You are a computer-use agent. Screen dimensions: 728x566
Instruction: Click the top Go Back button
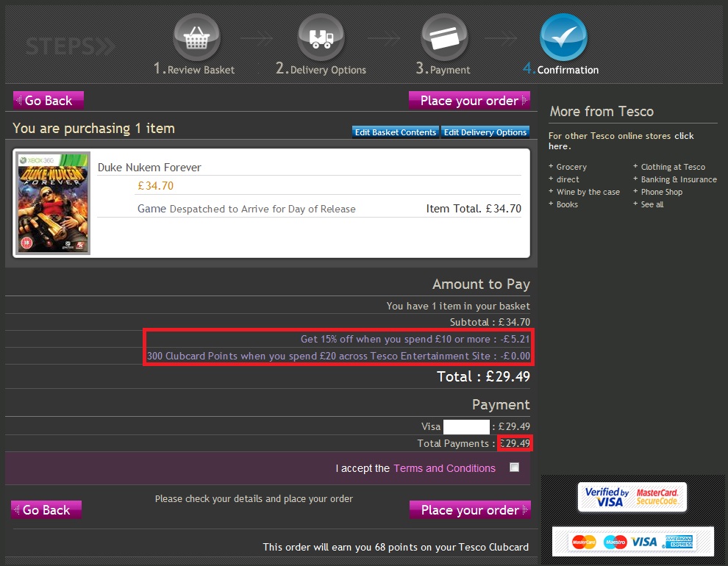pyautogui.click(x=48, y=100)
